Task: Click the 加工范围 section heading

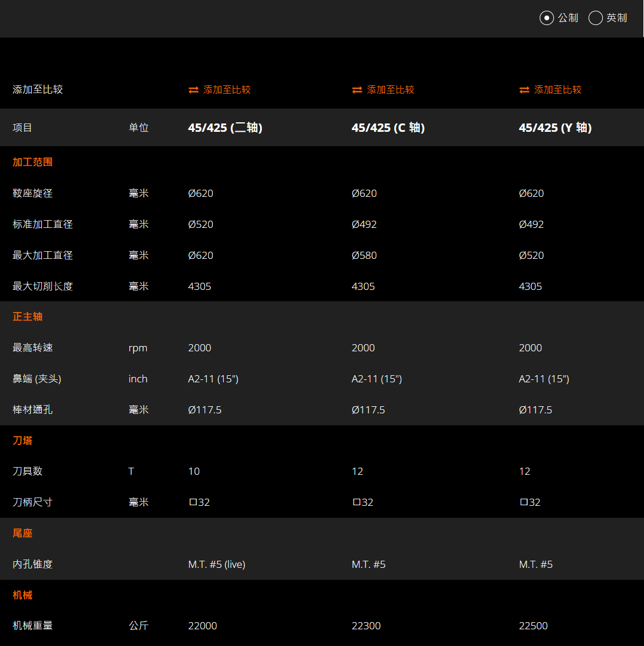Action: [x=33, y=162]
